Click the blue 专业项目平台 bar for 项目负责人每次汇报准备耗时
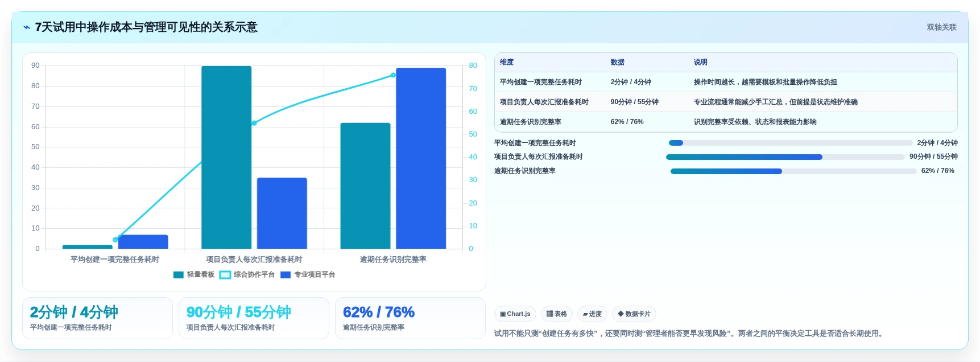 [282, 213]
